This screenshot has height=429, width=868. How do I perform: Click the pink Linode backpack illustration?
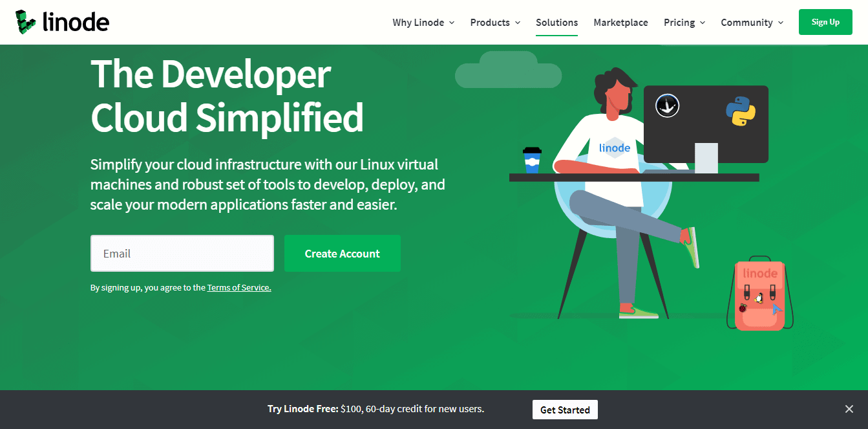[x=760, y=295]
